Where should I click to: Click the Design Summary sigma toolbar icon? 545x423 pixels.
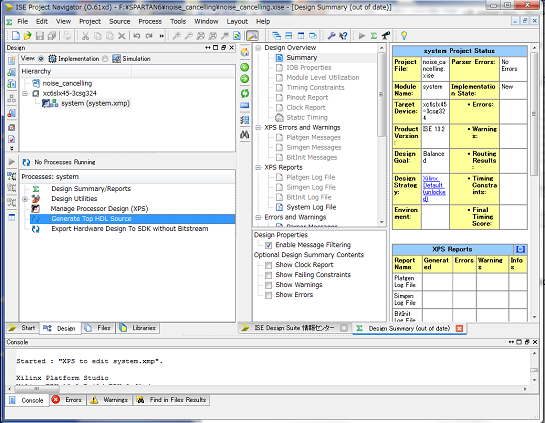tap(374, 35)
